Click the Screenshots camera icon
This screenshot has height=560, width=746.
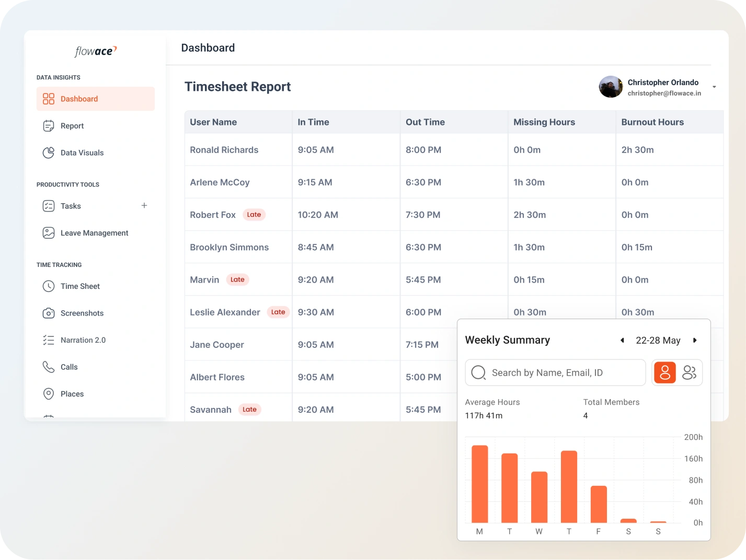point(49,313)
